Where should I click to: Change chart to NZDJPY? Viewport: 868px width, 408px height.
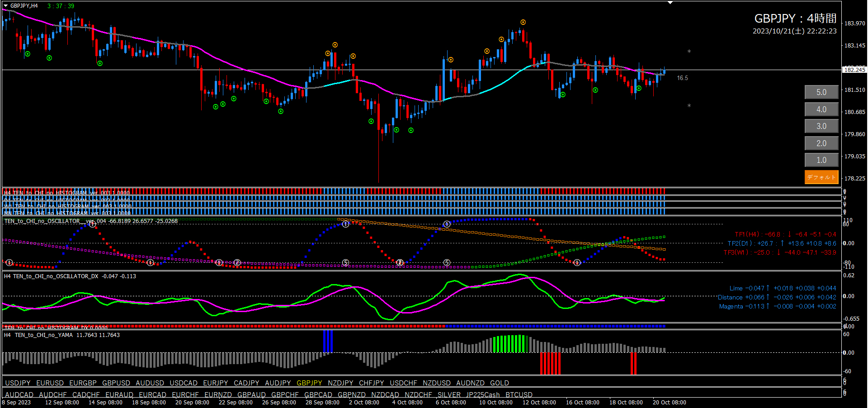[x=341, y=383]
